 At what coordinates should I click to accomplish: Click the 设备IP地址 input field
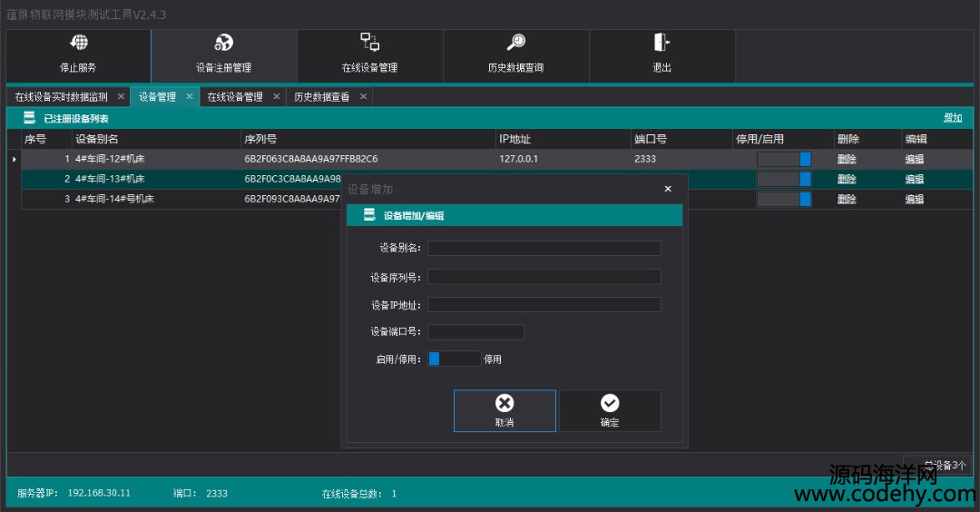544,304
